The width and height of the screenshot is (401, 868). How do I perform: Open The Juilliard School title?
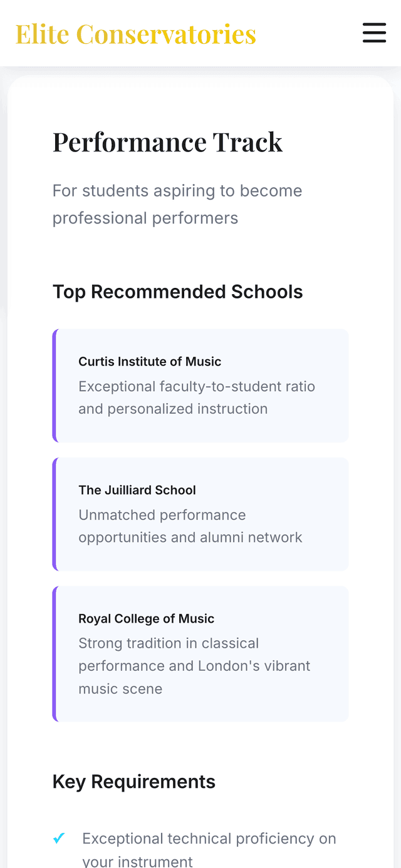click(x=137, y=490)
